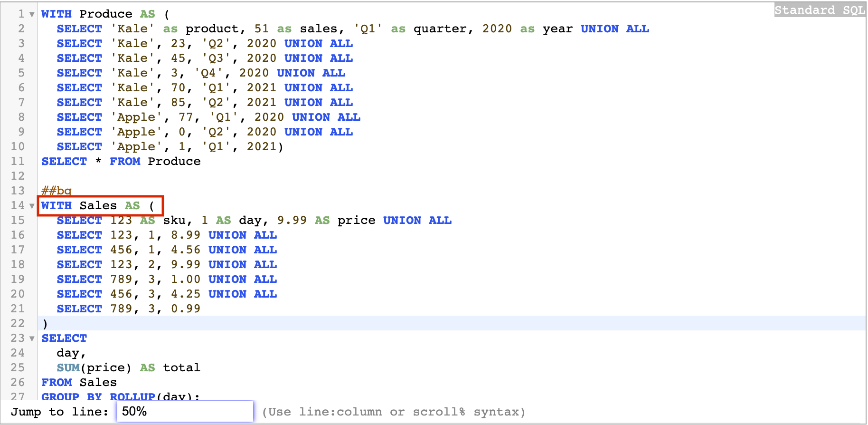Click line number 18 in the gutter
The width and height of the screenshot is (868, 425).
(18, 265)
